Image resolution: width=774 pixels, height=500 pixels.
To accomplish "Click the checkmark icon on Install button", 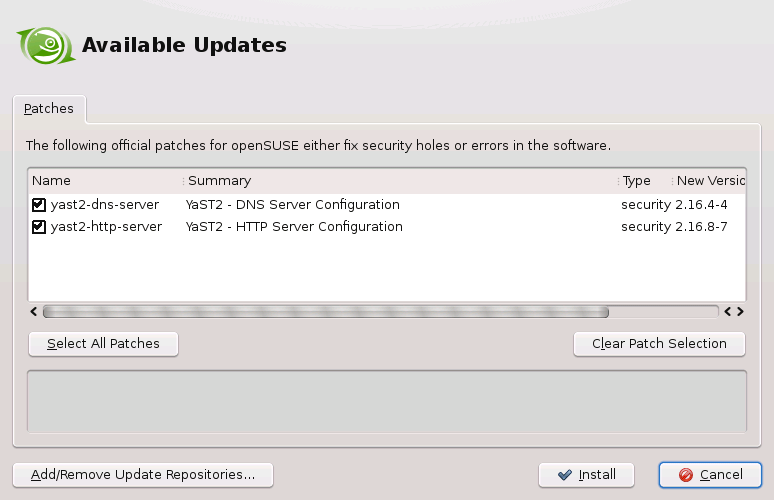I will [x=565, y=475].
